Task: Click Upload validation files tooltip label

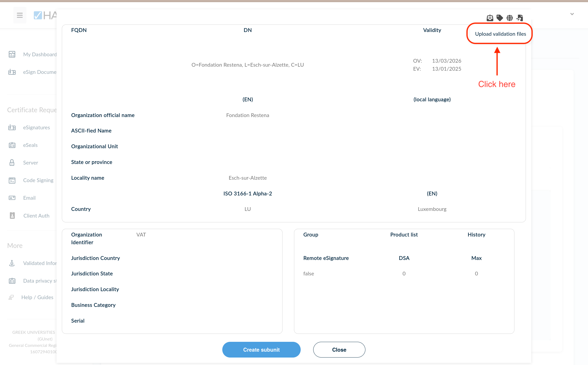Action: coord(500,34)
